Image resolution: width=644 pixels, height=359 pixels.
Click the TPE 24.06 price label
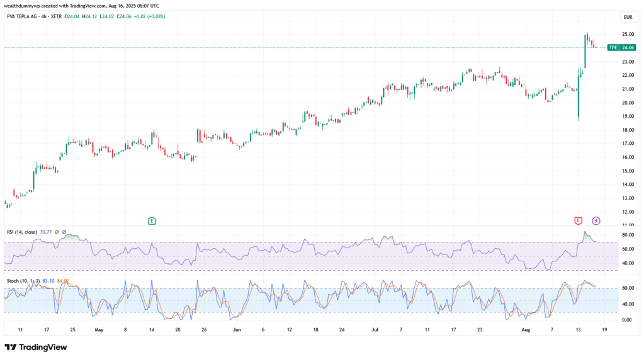tap(622, 48)
